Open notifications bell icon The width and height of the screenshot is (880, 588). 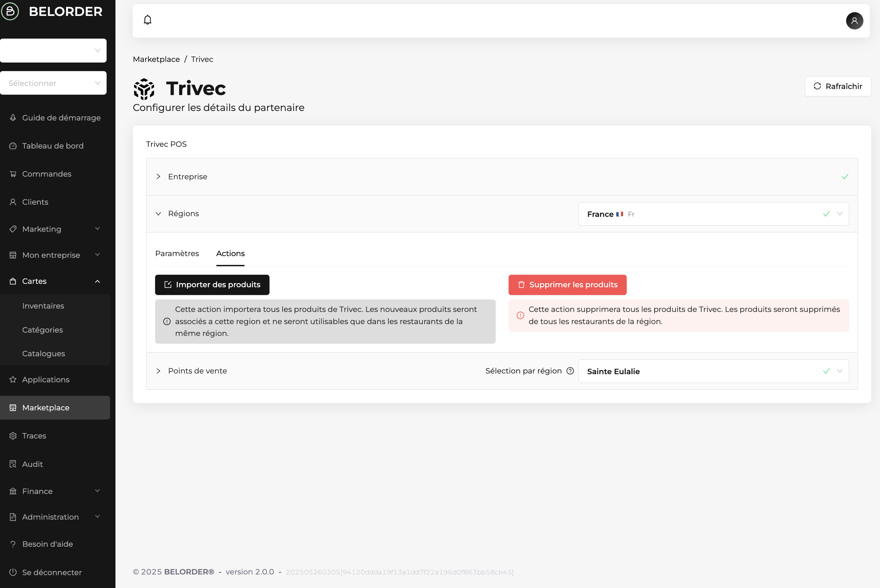pyautogui.click(x=148, y=20)
